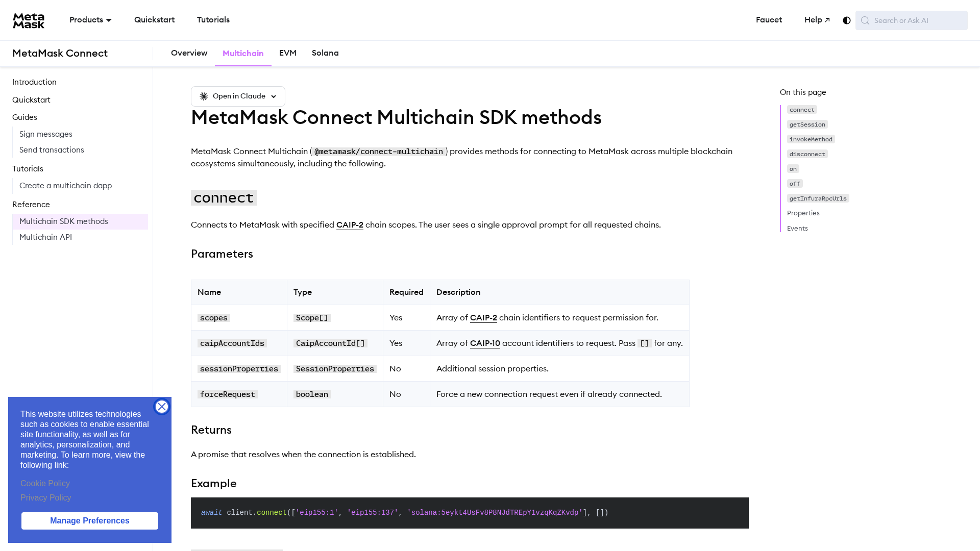The image size is (980, 551).
Task: Click the search magnifier icon
Action: [865, 20]
